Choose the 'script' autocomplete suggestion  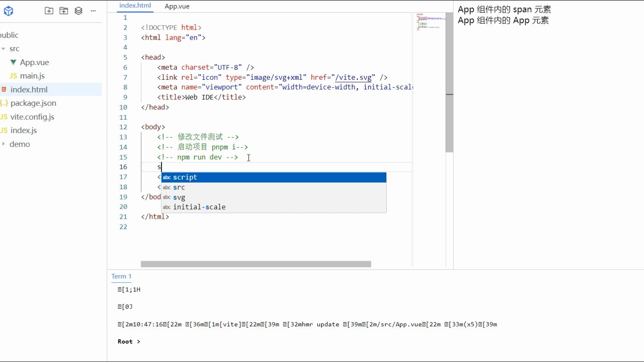click(x=274, y=177)
